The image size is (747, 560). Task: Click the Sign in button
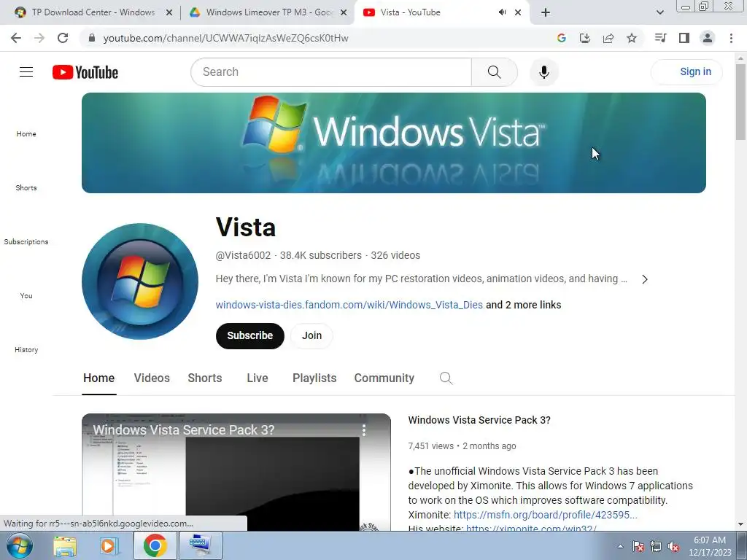point(686,72)
